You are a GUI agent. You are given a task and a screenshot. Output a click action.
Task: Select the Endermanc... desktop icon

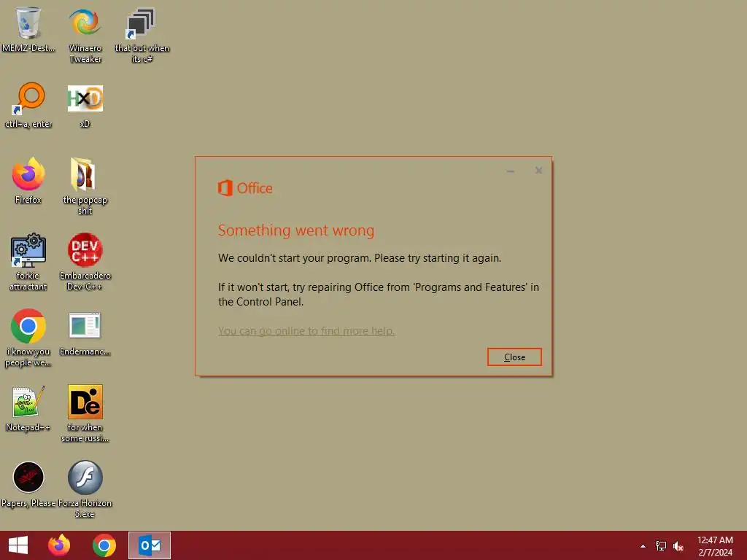coord(85,332)
